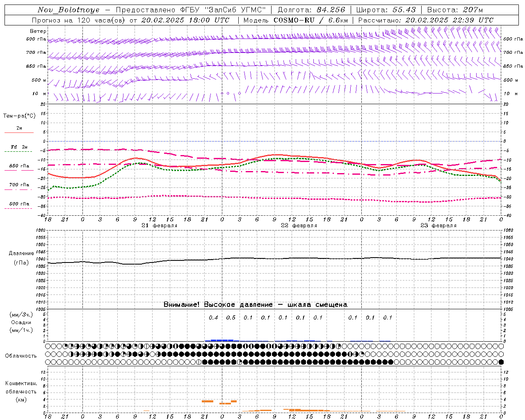The width and height of the screenshot is (525, 420).
Task: Click the '(мм/3ч.)' precipitation unit label
Action: pos(21,315)
